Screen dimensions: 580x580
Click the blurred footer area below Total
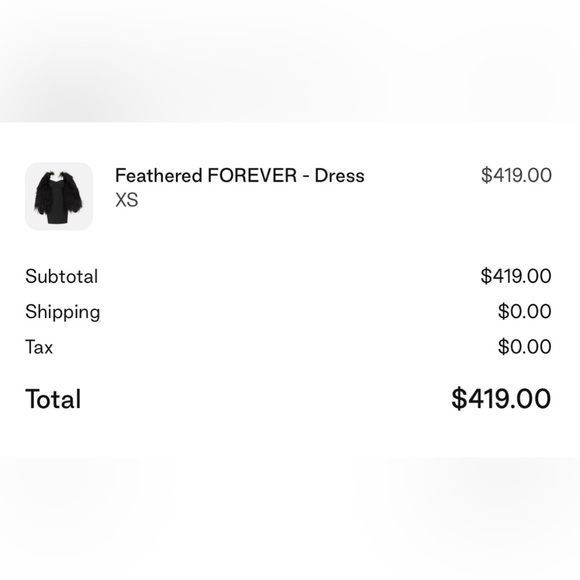pos(290,519)
